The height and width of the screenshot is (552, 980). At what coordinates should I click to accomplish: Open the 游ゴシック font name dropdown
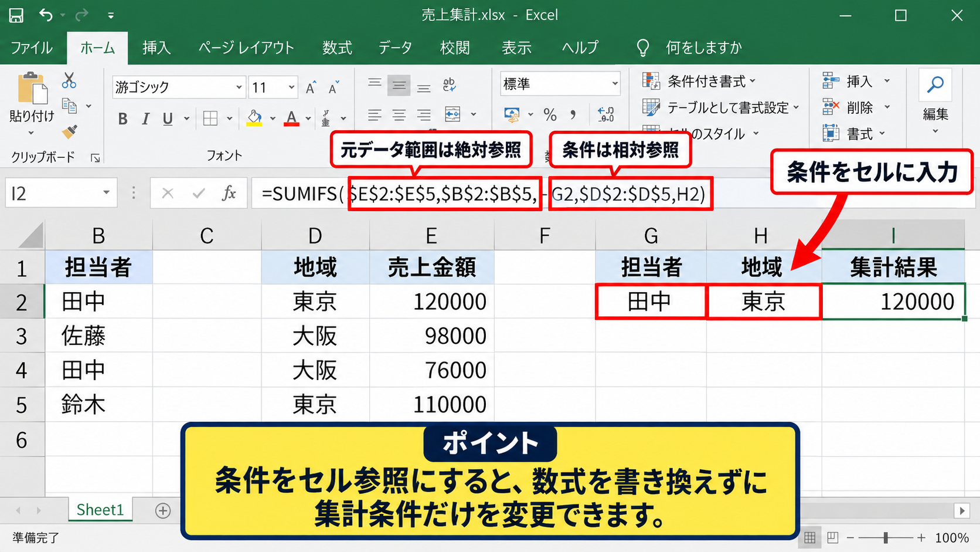coord(239,87)
